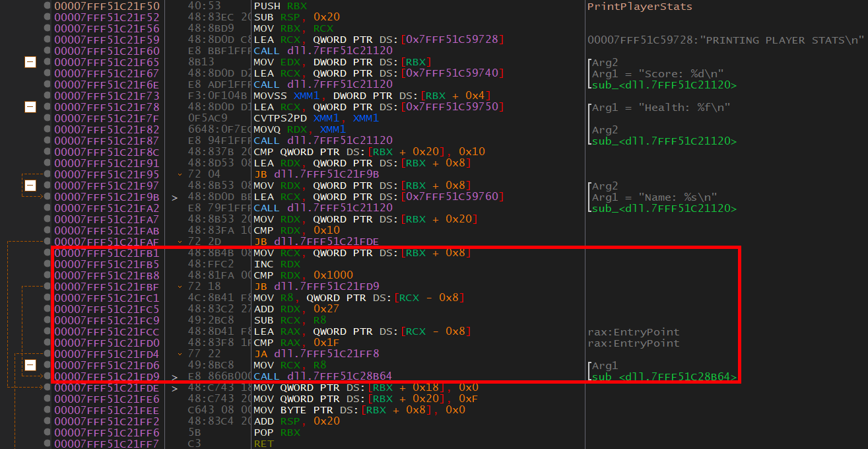
Task: Collapse the fold marker next to 00007FFF51C21F97
Action: (x=30, y=186)
